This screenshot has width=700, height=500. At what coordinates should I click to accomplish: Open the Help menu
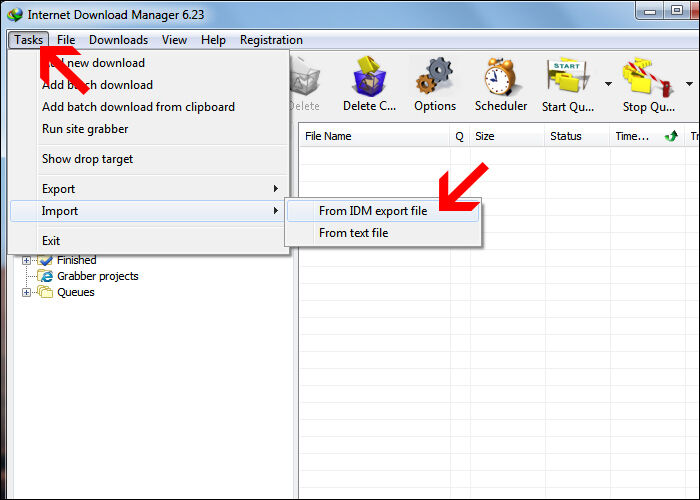point(213,40)
